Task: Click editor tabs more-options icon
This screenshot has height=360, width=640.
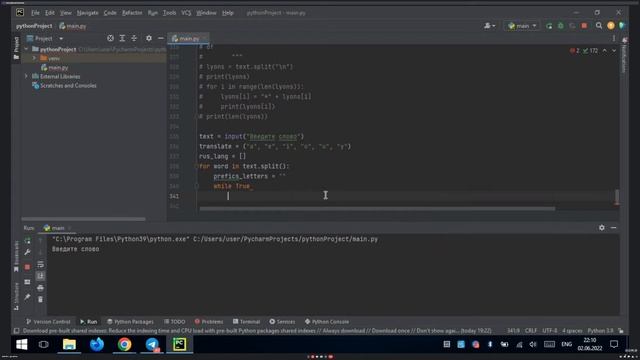Action: tap(613, 38)
